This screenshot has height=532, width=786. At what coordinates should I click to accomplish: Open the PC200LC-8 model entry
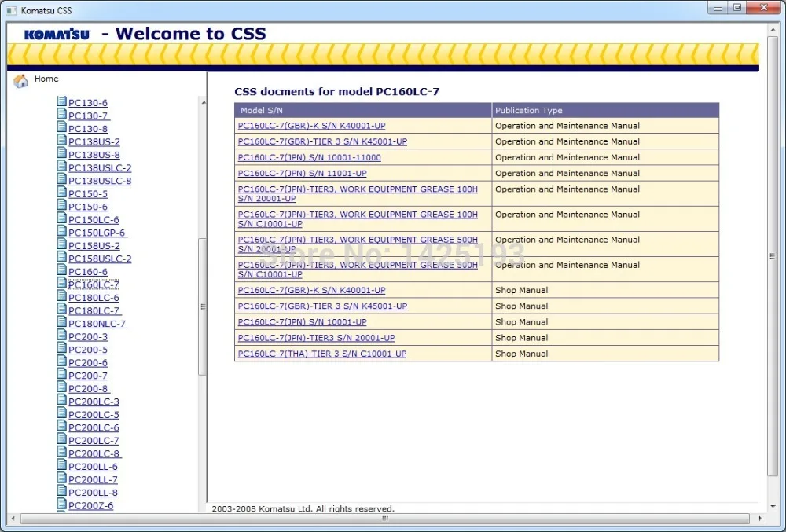click(94, 453)
